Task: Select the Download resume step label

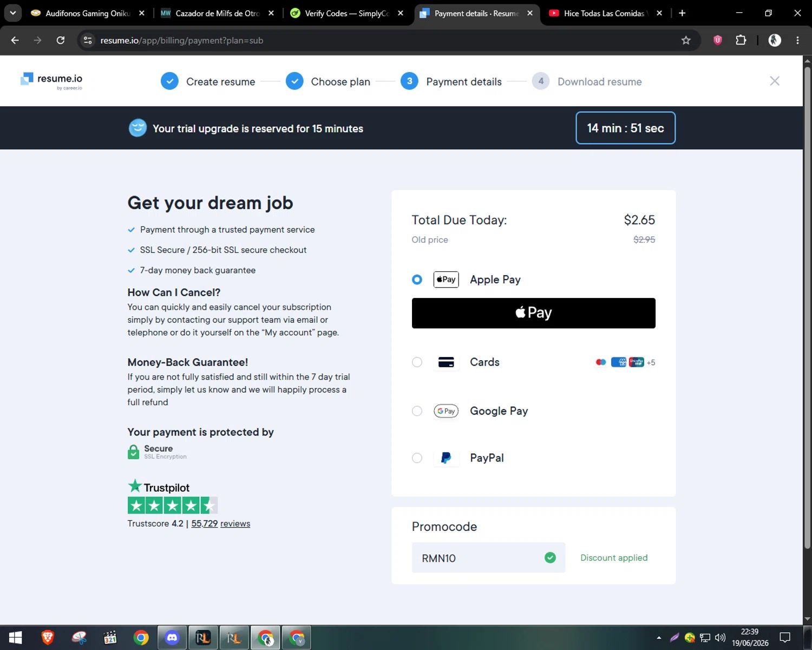Action: (600, 82)
